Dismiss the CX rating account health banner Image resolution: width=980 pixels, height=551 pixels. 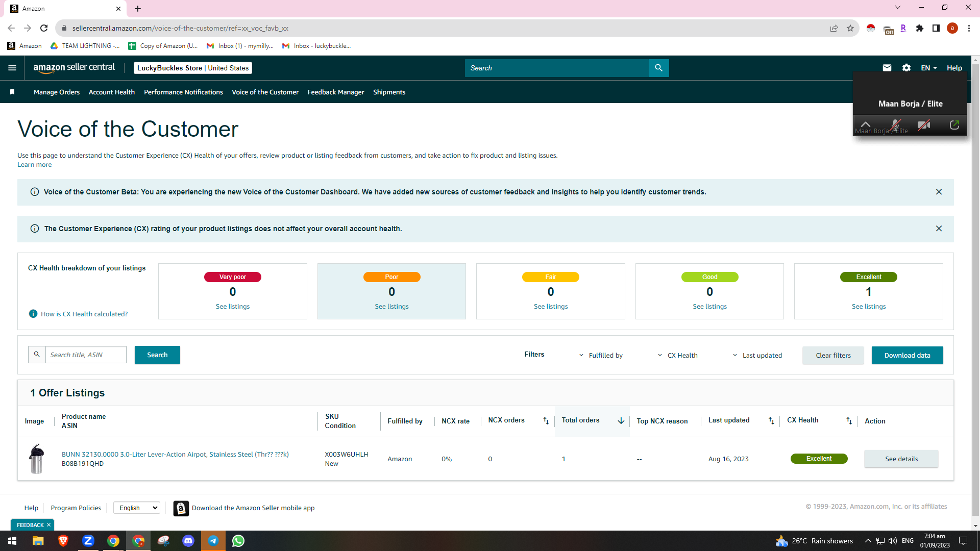[939, 229]
